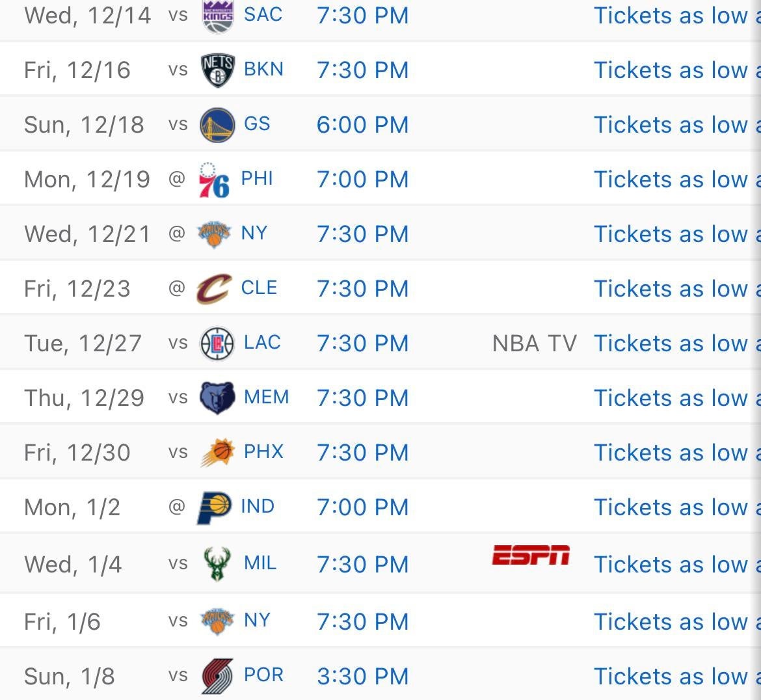This screenshot has width=761, height=700.
Task: Click the ESPN network logo
Action: tap(531, 556)
